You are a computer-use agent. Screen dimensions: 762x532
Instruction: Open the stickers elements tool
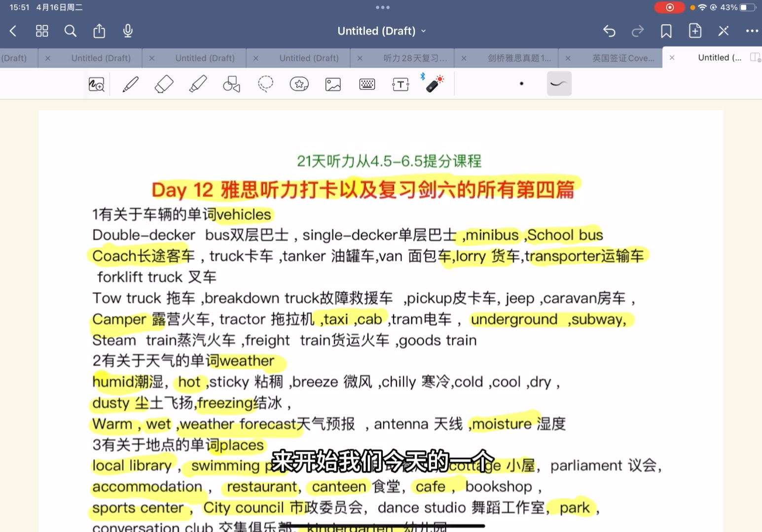pyautogui.click(x=299, y=84)
